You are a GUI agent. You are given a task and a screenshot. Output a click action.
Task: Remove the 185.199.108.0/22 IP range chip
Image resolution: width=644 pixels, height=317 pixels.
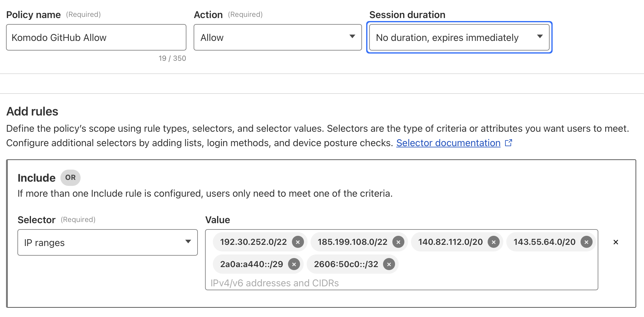tap(398, 242)
